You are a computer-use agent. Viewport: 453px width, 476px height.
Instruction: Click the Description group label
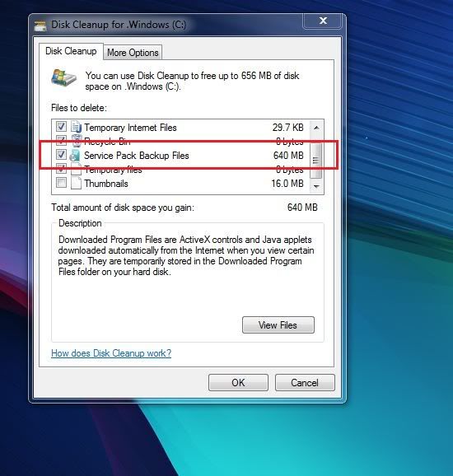tap(80, 223)
